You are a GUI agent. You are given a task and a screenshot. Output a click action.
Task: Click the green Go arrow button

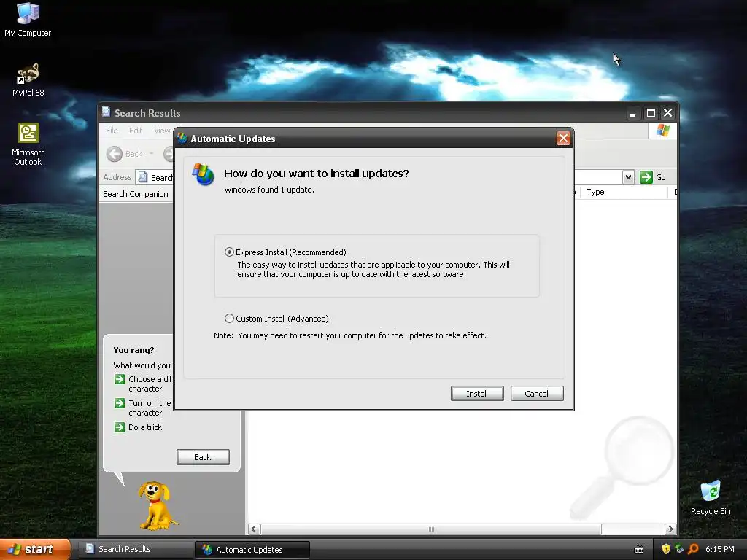coord(646,177)
